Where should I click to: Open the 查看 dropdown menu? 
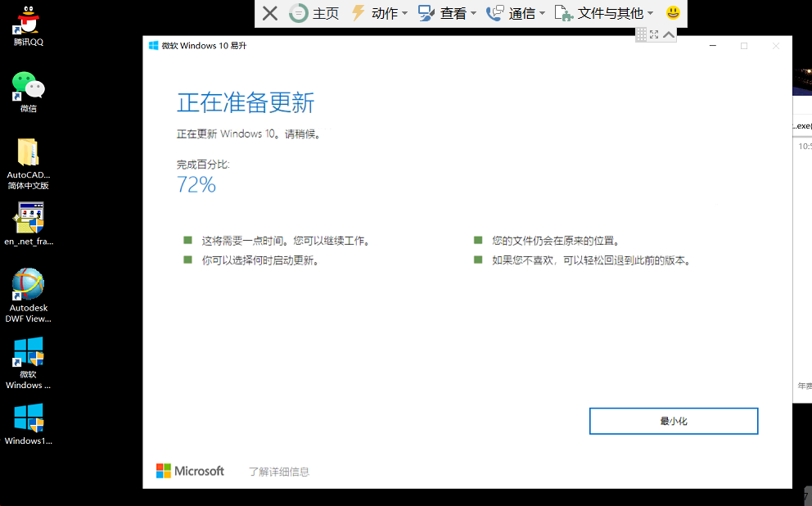tap(448, 13)
